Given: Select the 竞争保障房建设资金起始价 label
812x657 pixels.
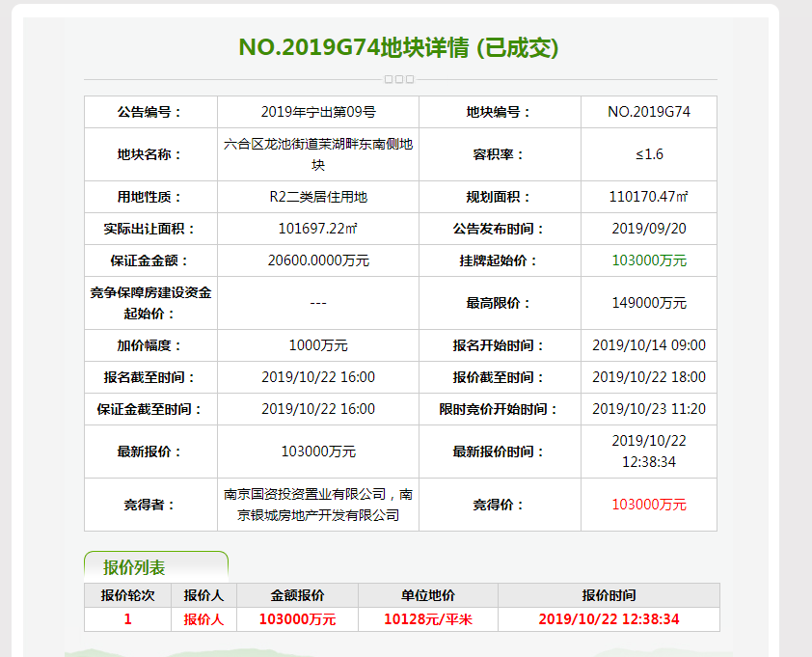Looking at the screenshot, I should point(150,303).
